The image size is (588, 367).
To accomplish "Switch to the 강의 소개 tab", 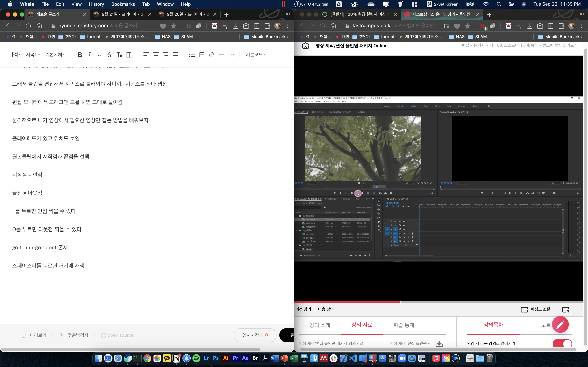I will tap(320, 325).
